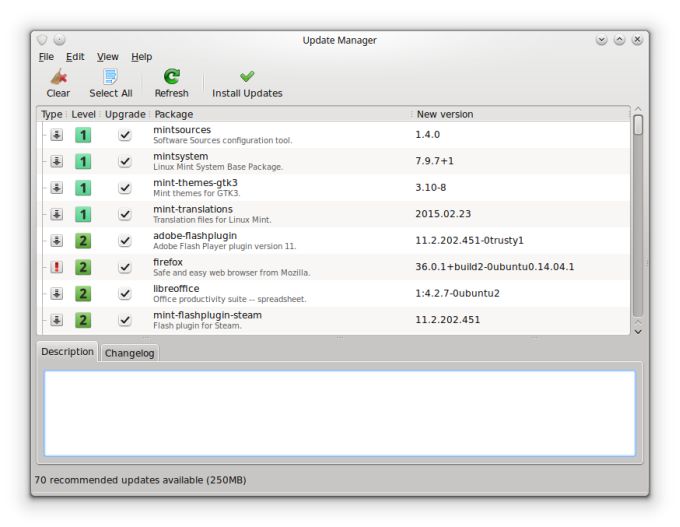Click the Clear toolbar icon
This screenshot has height=527, width=680.
[58, 76]
